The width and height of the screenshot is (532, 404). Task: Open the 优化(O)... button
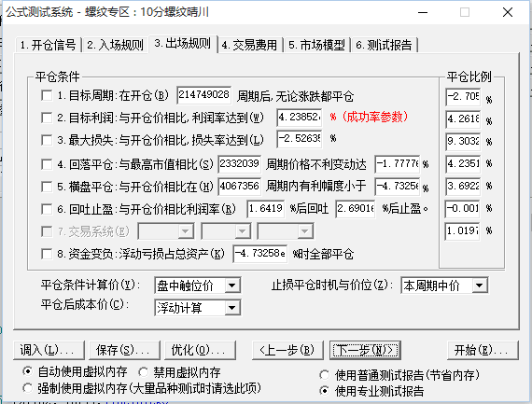[200, 350]
